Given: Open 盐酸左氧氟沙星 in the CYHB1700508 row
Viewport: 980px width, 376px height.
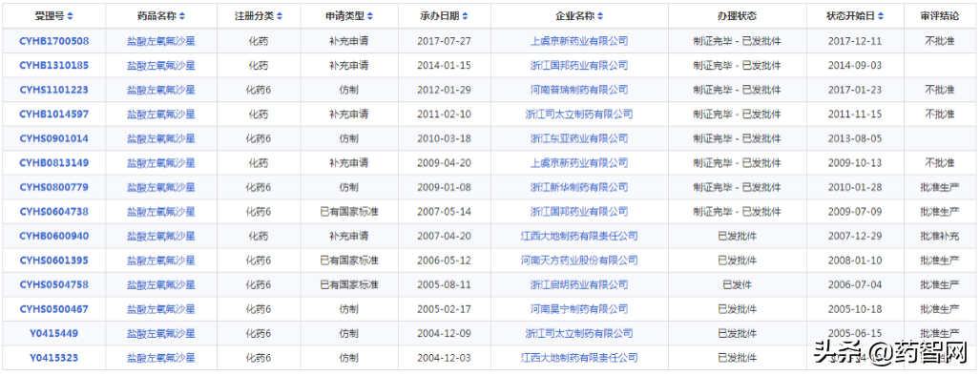Looking at the screenshot, I should click(161, 41).
